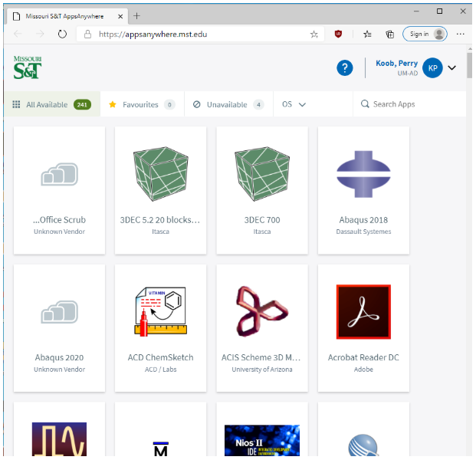Click the Adobe vendor label
This screenshot has width=476, height=460.
click(x=363, y=370)
